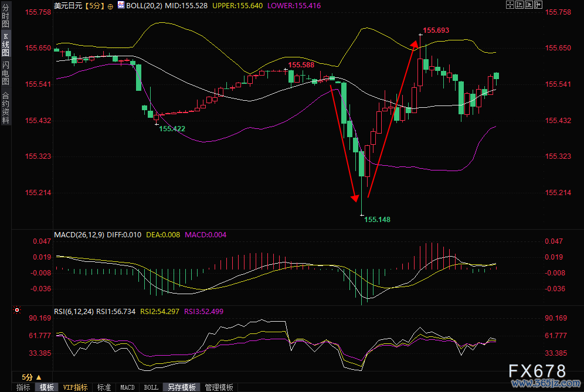The width and height of the screenshot is (584, 392).
Task: Open 闪电图 view in sidebar
Action: (x=6, y=73)
